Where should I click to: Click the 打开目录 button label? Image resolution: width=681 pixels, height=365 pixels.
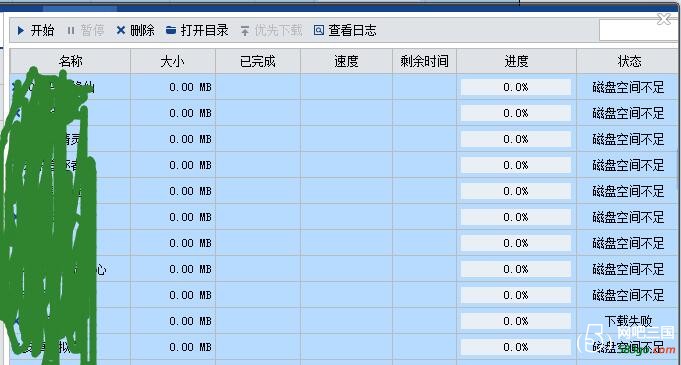pyautogui.click(x=205, y=30)
